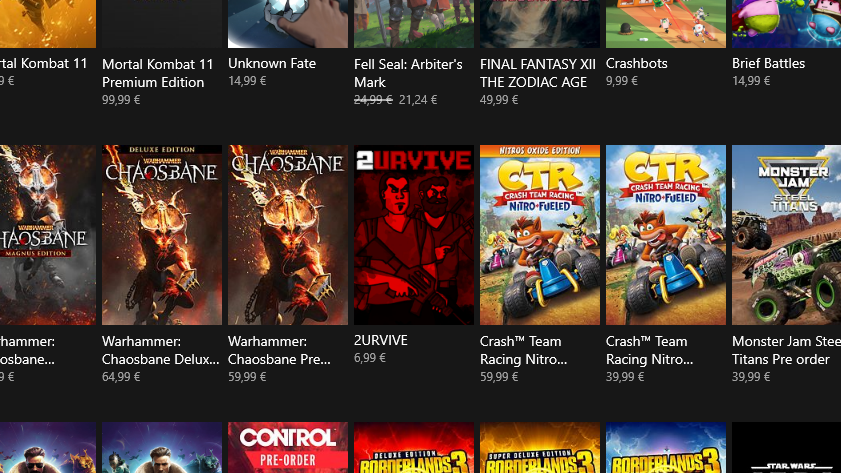
Task: Open Borderlands 3 Deluxe Edition tile
Action: [414, 447]
